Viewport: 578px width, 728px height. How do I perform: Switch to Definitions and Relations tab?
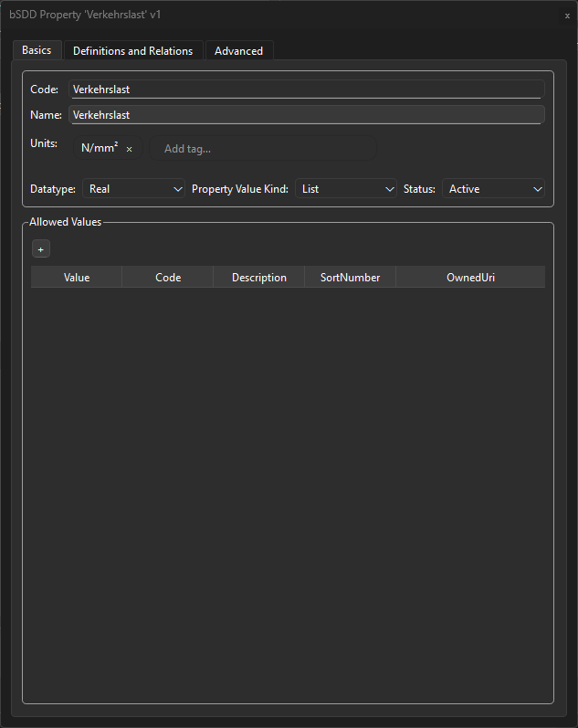132,51
